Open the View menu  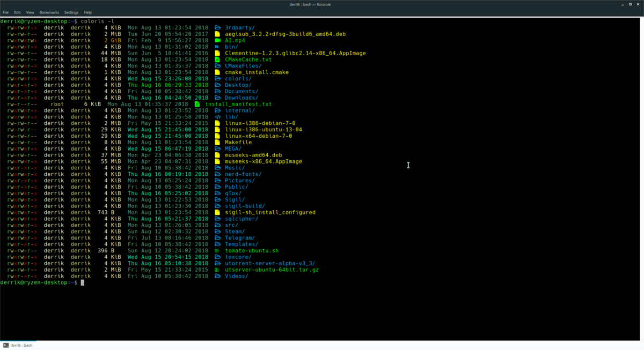coord(30,12)
